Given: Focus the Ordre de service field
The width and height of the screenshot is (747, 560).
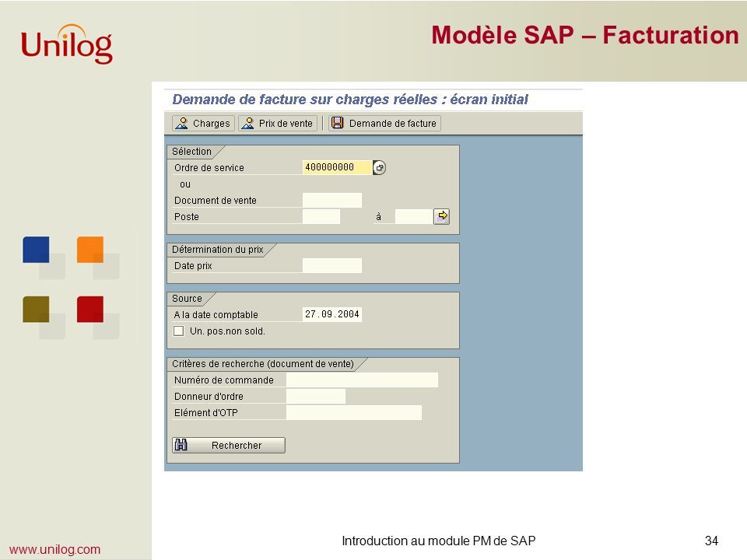Looking at the screenshot, I should [337, 168].
